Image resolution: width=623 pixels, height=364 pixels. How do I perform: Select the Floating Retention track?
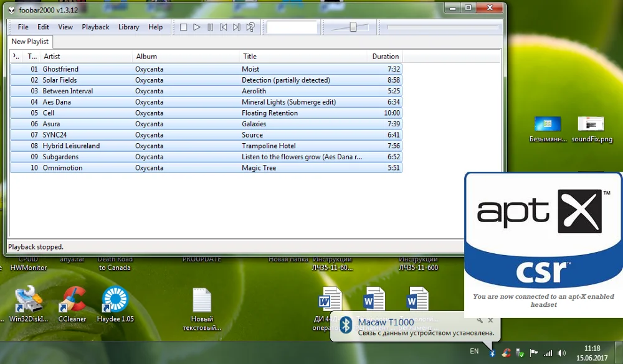[x=206, y=113]
